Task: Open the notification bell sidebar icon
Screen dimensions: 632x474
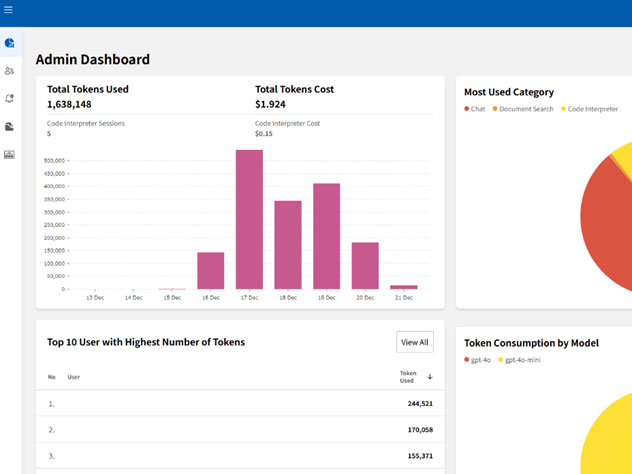Action: click(10, 98)
